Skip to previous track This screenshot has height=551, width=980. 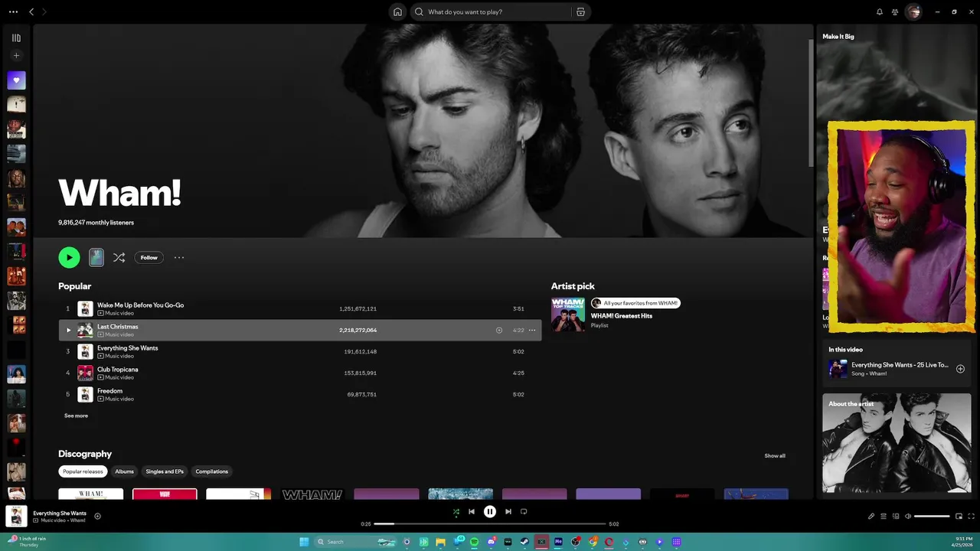[x=472, y=512]
